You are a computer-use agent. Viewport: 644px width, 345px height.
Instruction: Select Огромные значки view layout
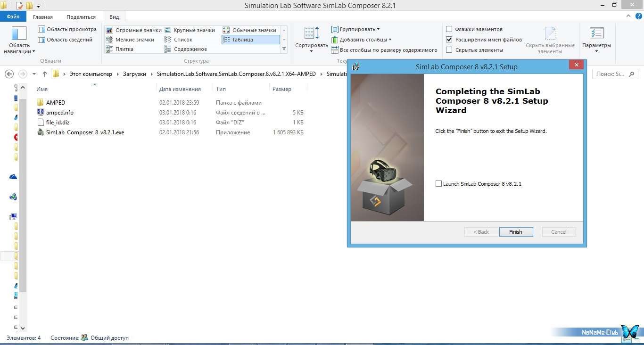point(134,30)
